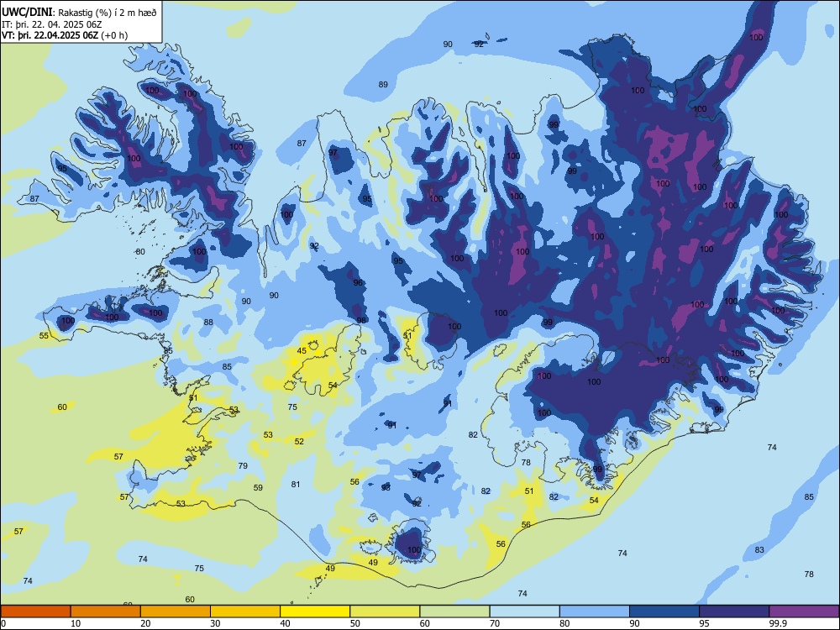Viewport: 840px width, 630px height.
Task: Choose the pale yellow 50–60 legend swatch
Action: 385,612
